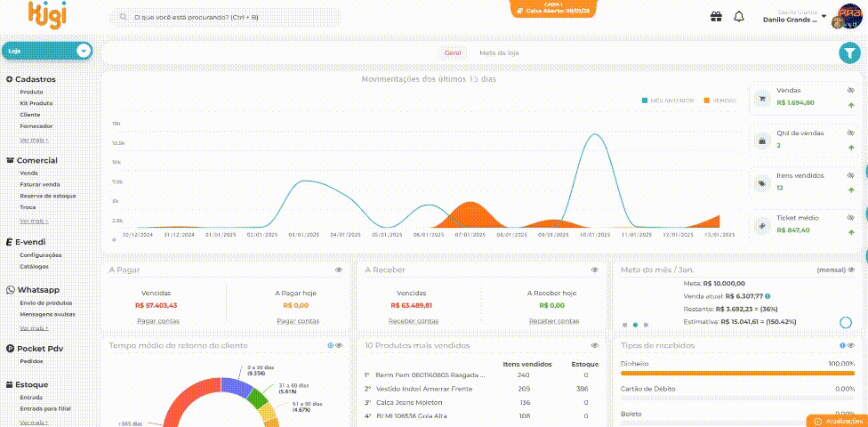The width and height of the screenshot is (868, 427).
Task: Open the notifications bell
Action: (739, 17)
